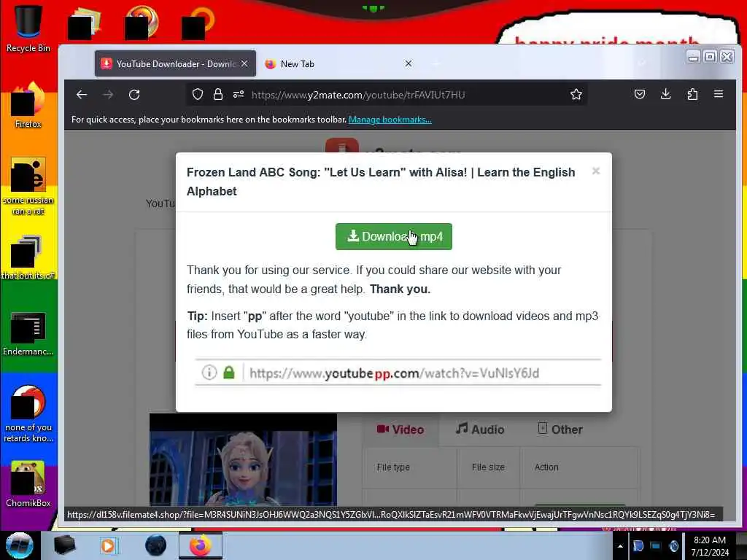
Task: Click the youtubepp.com example link text
Action: pyautogui.click(x=394, y=373)
